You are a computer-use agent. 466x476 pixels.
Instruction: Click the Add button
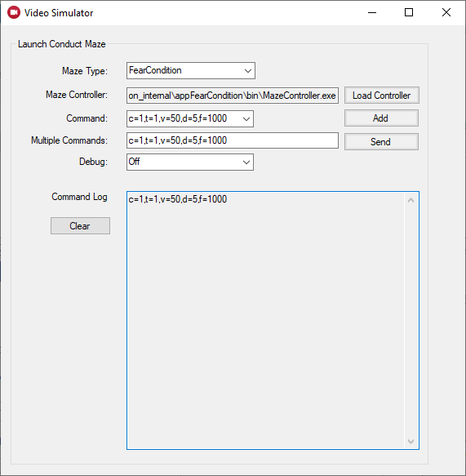pyautogui.click(x=381, y=118)
